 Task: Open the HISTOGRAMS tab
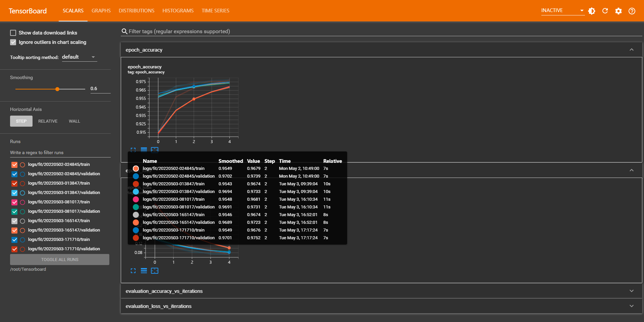[x=178, y=11]
